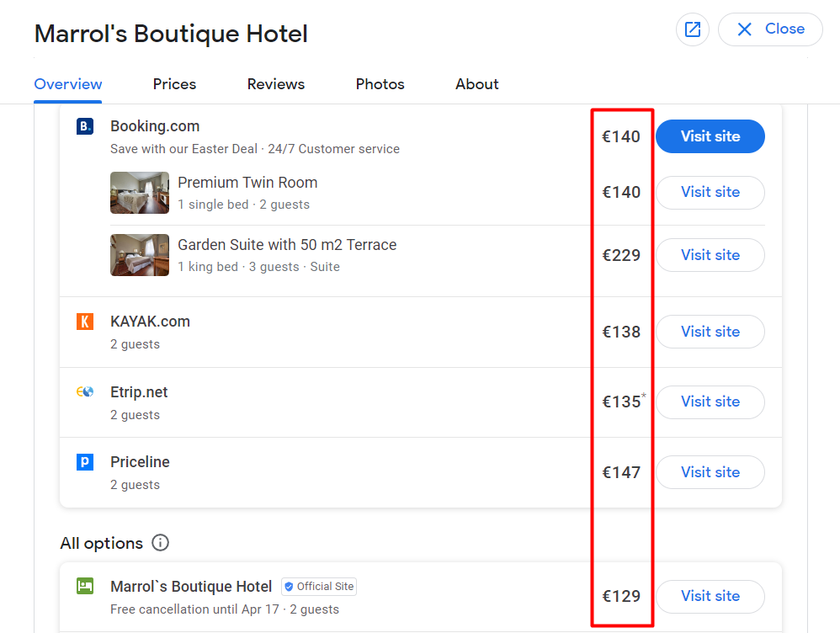Click Marrol's Boutique Hotel green bed icon
This screenshot has width=840, height=633.
(85, 586)
